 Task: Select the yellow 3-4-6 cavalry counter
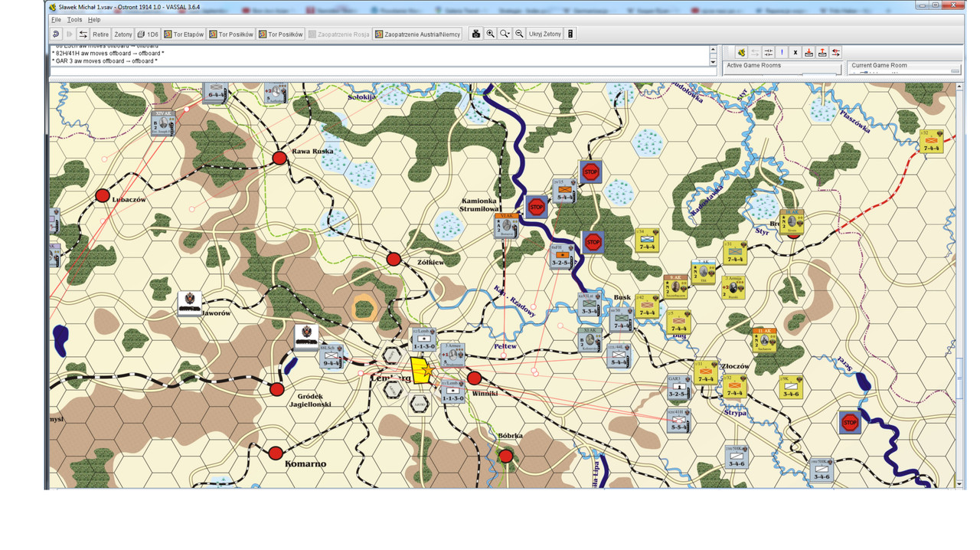790,387
